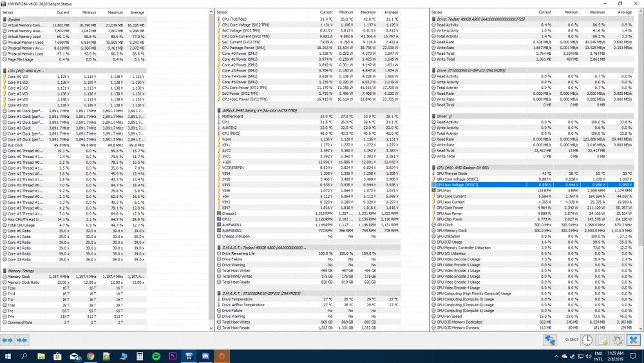This screenshot has height=363, width=644.
Task: Select the "Page File Usage" row
Action: (74, 59)
